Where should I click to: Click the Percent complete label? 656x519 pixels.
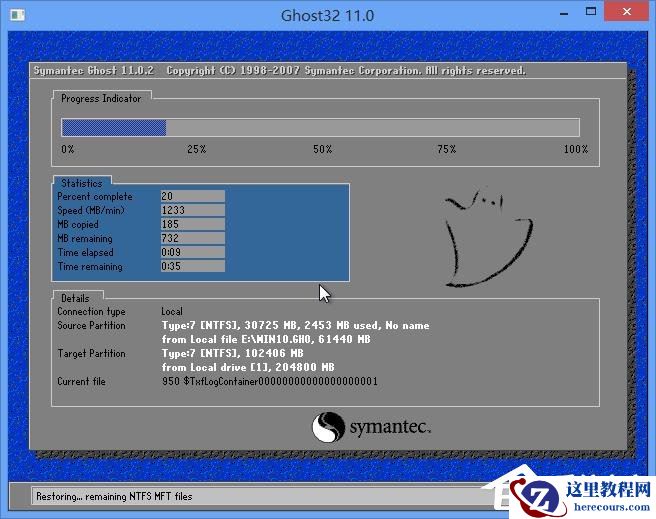95,197
